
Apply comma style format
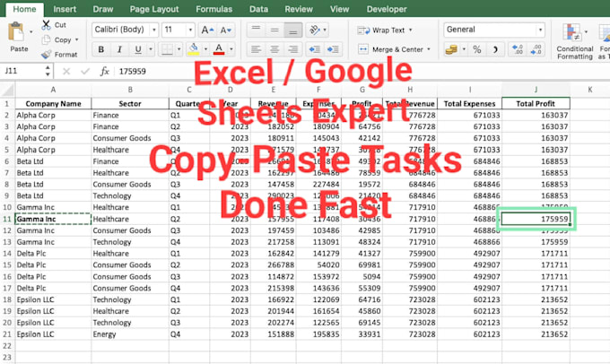click(495, 49)
